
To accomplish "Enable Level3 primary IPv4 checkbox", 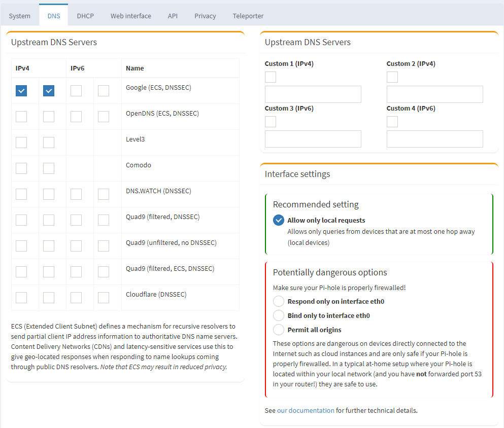I will tap(21, 142).
